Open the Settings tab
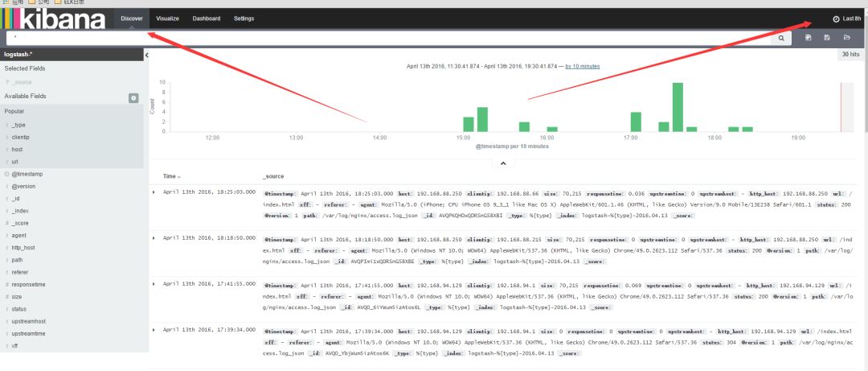This screenshot has height=371, width=868. coord(244,19)
